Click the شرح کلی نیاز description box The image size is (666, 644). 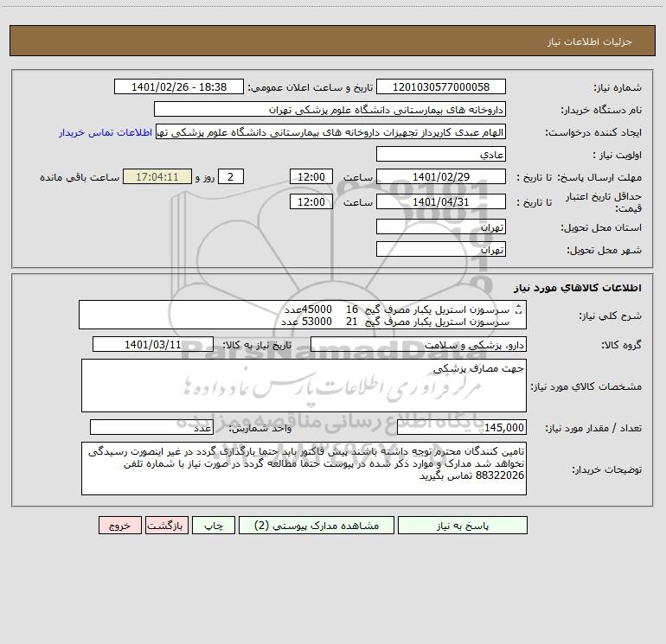(303, 315)
